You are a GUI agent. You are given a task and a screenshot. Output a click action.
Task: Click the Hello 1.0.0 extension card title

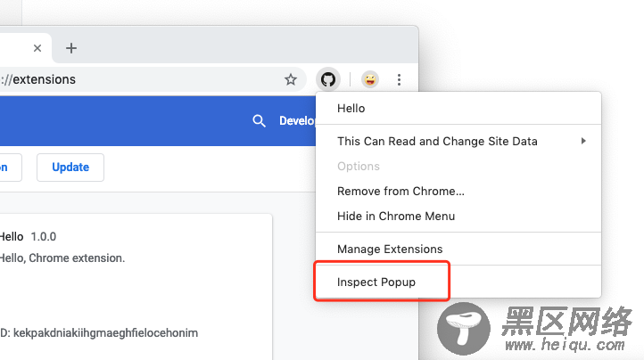click(x=28, y=236)
